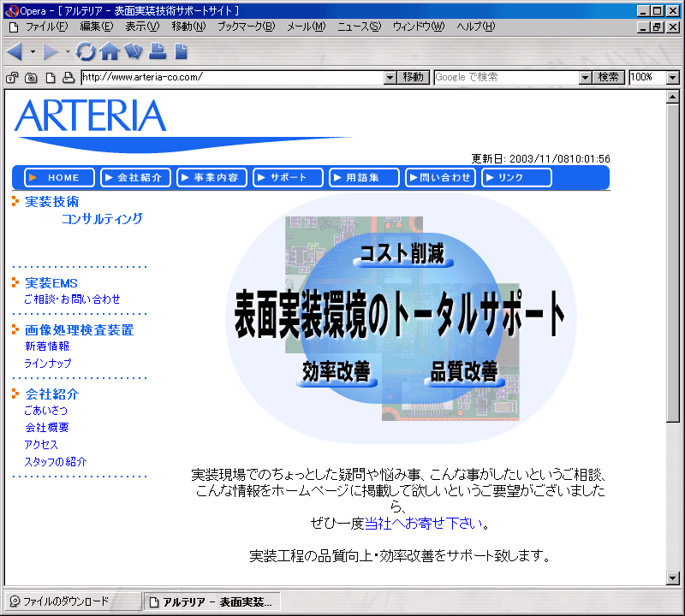Open the ニュース(S) menu

coord(359,27)
